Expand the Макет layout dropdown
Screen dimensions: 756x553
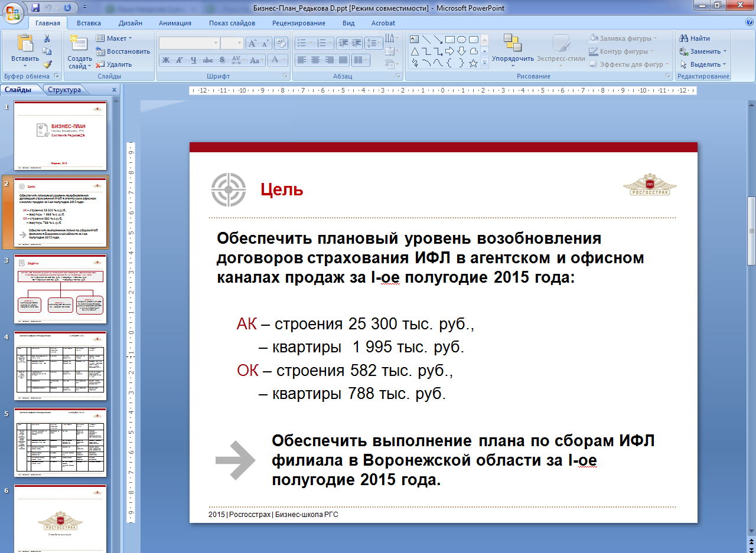point(119,38)
